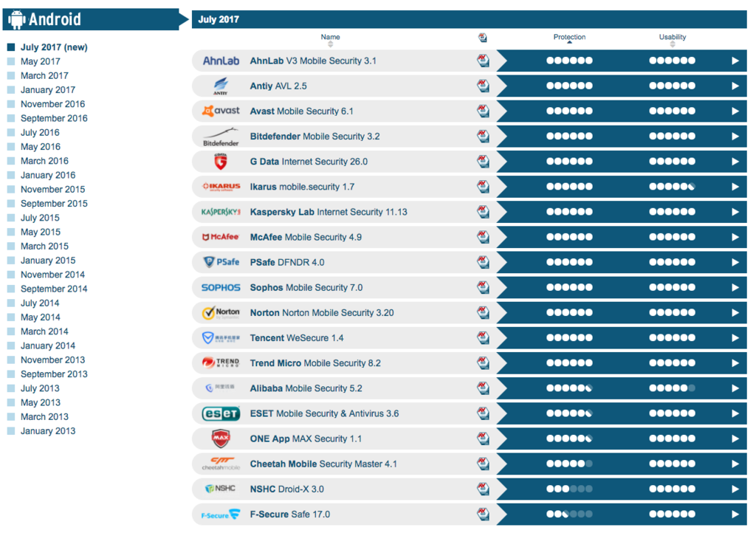Screen dimensions: 756x533
Task: Expand the McAfee row arrow
Action: (735, 237)
